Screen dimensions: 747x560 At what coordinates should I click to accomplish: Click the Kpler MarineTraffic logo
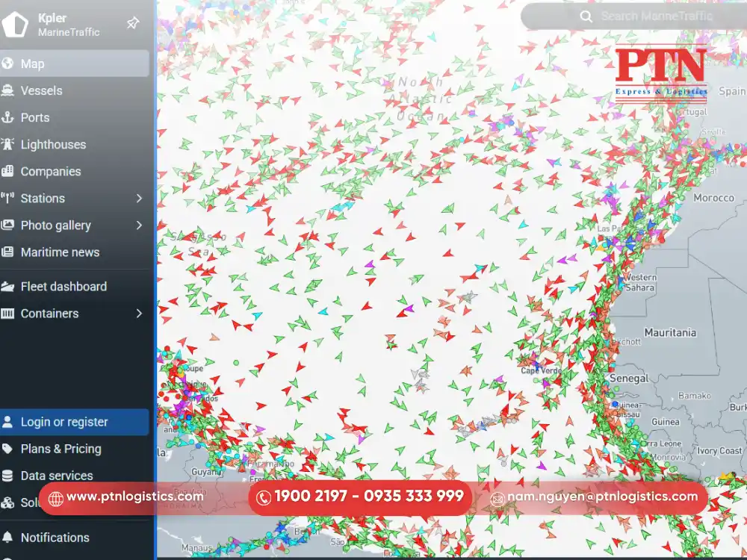click(x=45, y=23)
